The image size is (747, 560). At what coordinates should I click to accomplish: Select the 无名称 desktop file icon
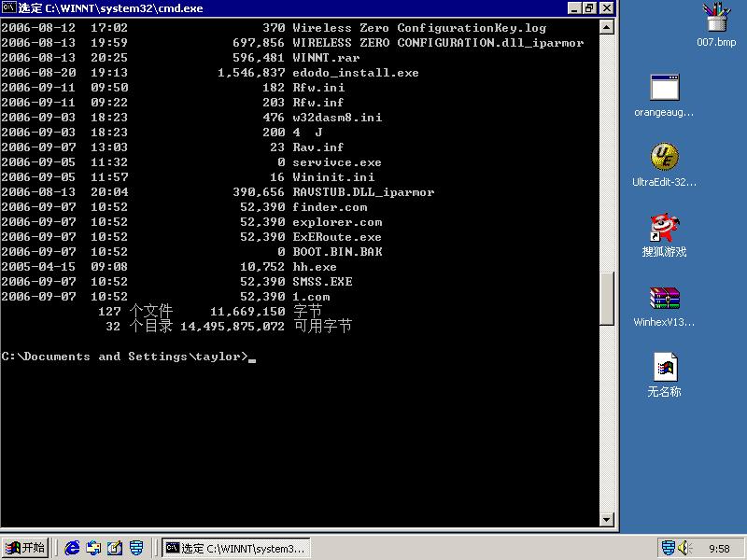[x=664, y=375]
